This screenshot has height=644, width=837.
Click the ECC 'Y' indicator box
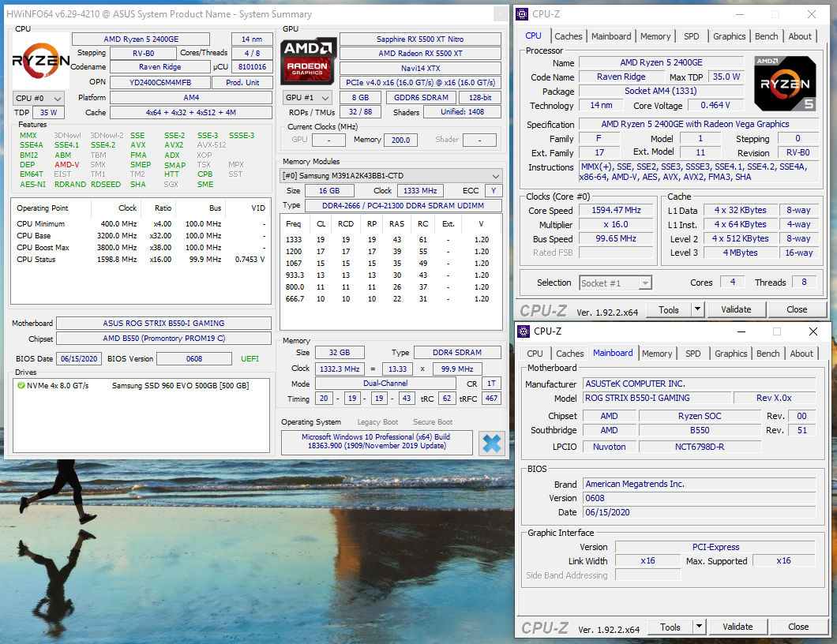pos(494,190)
